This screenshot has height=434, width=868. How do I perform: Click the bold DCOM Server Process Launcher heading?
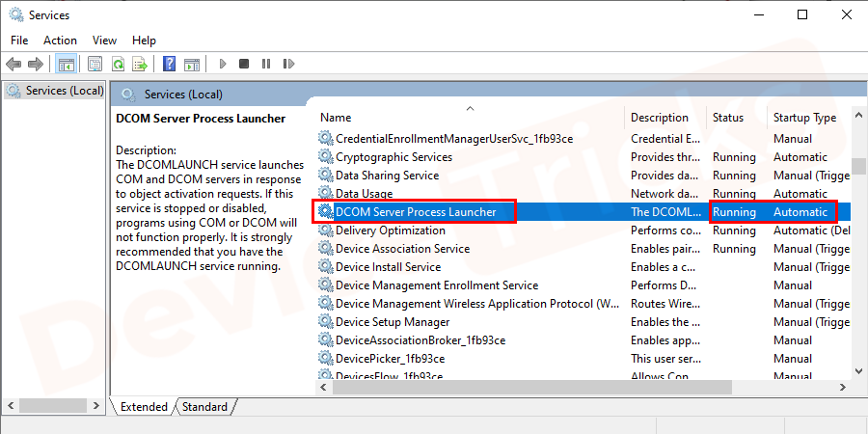pyautogui.click(x=201, y=119)
